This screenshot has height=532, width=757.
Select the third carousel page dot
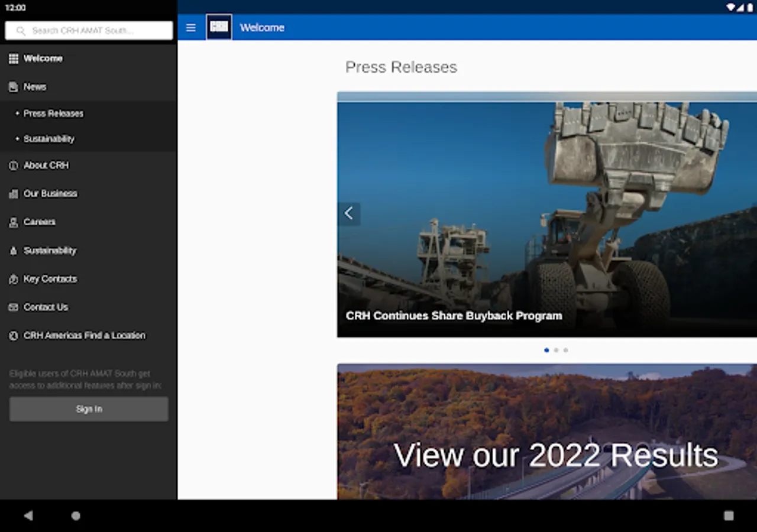coord(565,350)
